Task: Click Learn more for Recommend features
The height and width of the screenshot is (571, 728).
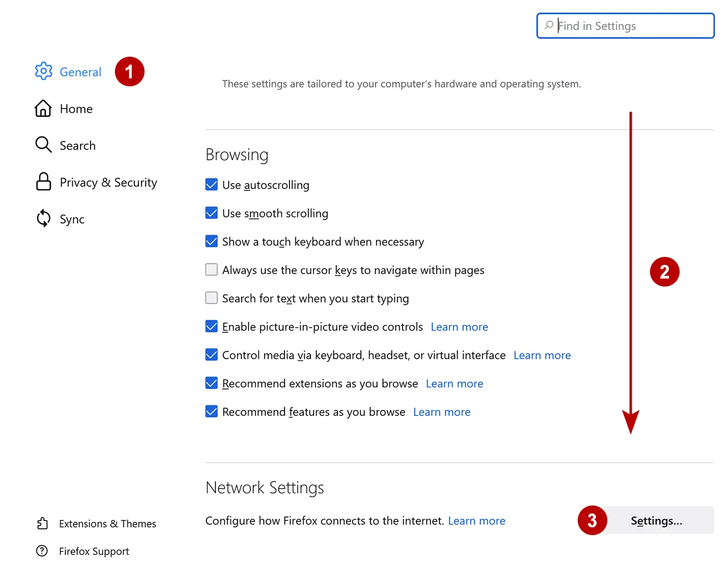Action: 441,411
